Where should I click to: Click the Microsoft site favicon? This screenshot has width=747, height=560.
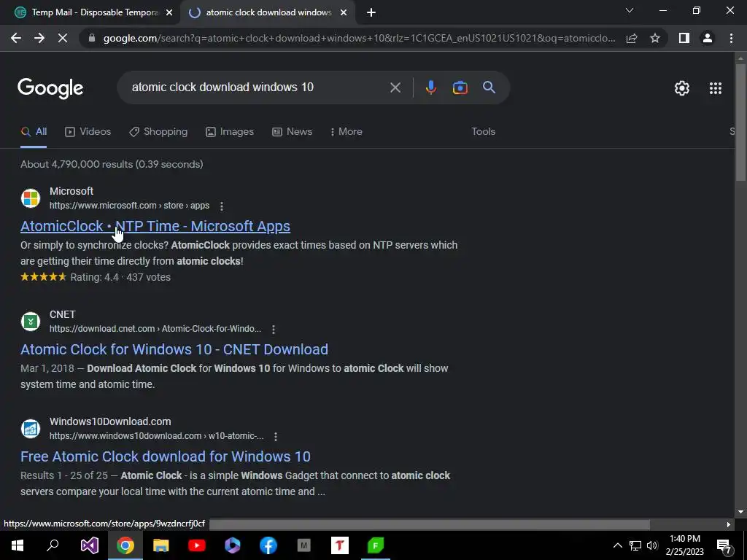point(31,198)
